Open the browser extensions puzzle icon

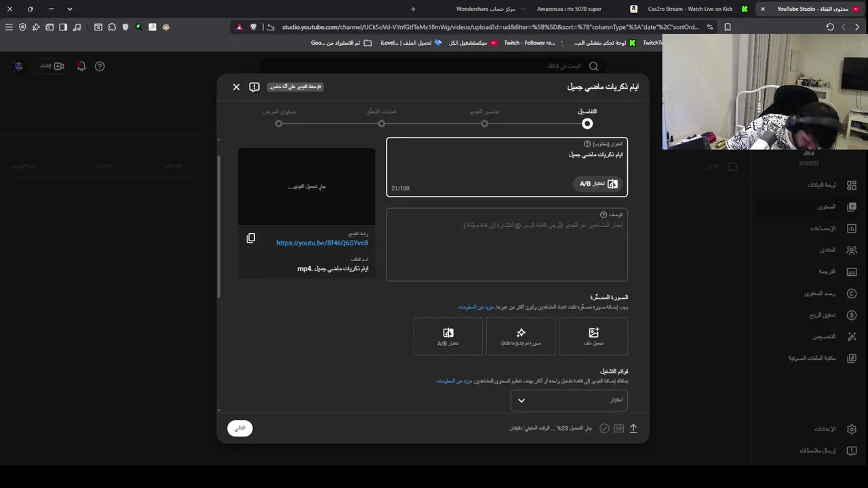[112, 27]
